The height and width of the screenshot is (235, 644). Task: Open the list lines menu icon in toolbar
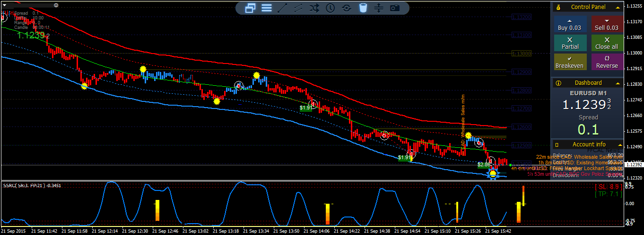267,8
